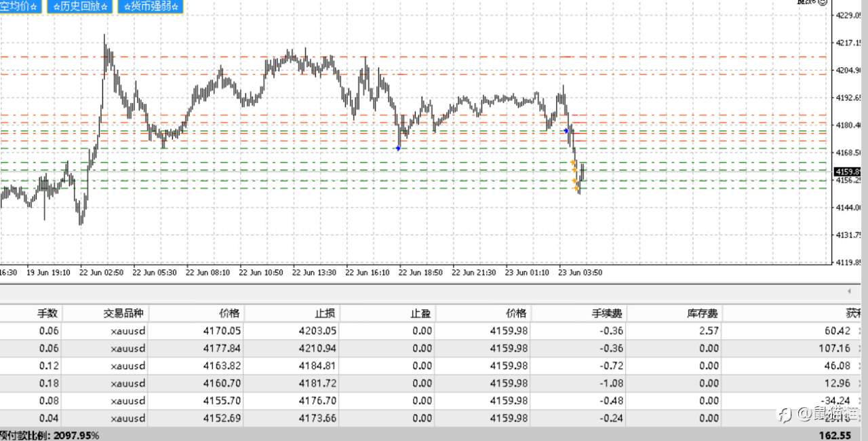
Task: Select the uppermost red dashed stop-loss line
Action: pos(415,56)
